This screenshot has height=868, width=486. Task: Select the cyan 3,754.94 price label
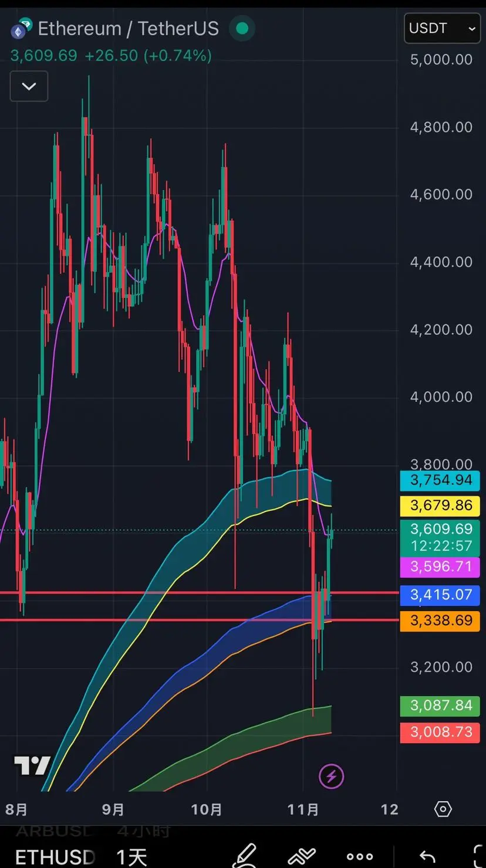coord(440,480)
